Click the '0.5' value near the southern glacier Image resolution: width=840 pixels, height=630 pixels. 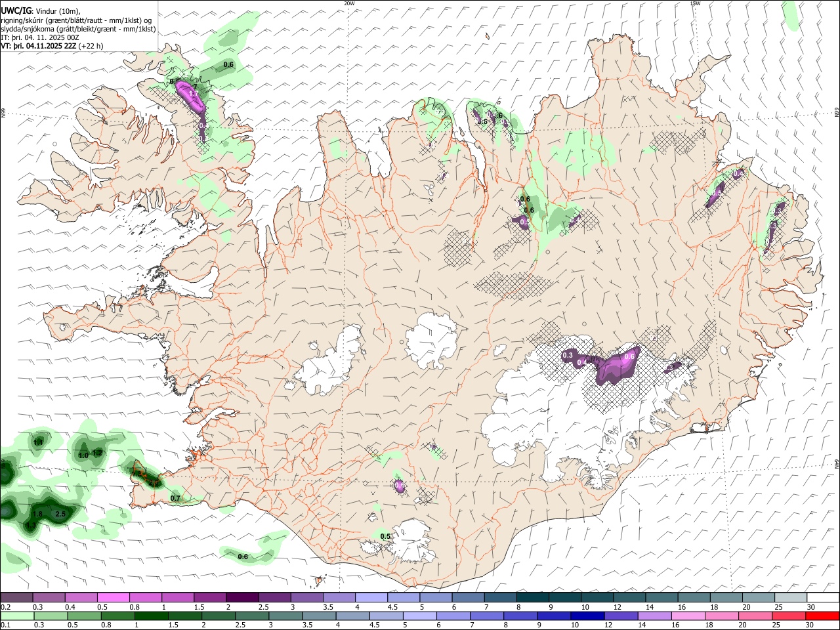coord(386,537)
